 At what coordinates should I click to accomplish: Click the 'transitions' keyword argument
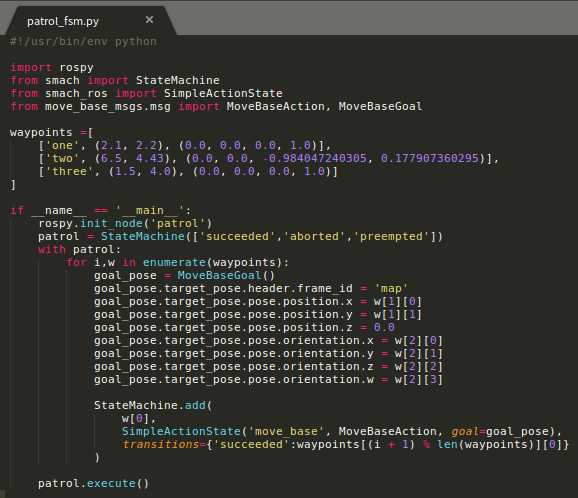pos(160,444)
